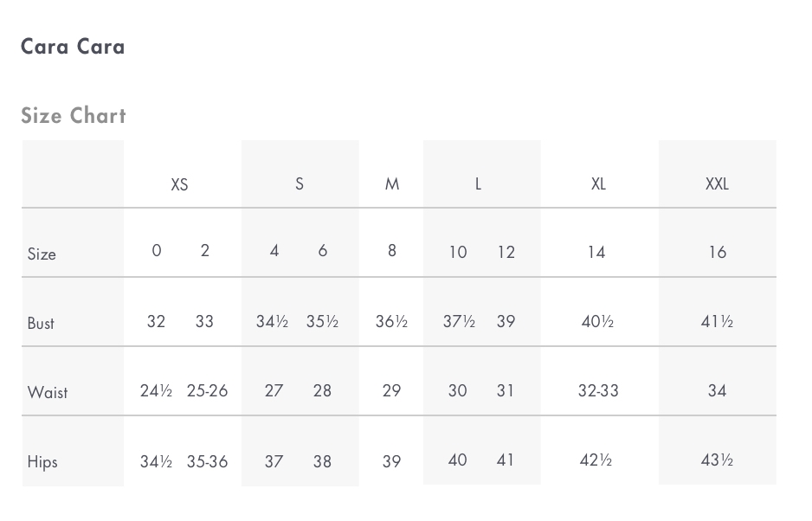The height and width of the screenshot is (521, 812).
Task: Click the M column header
Action: [392, 183]
